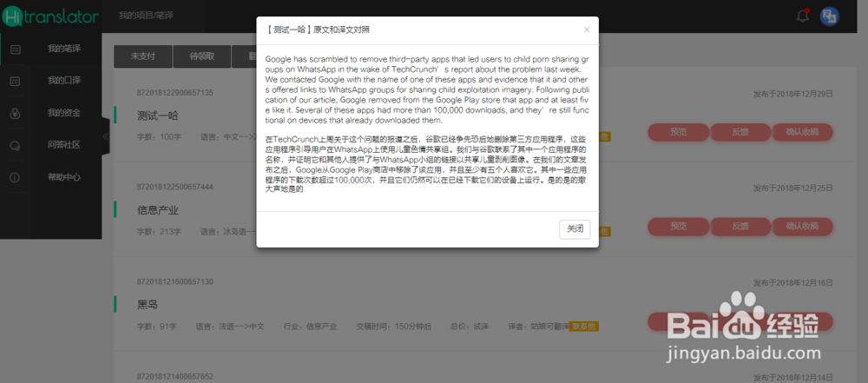Switch to the 未支付 tab

pos(143,56)
